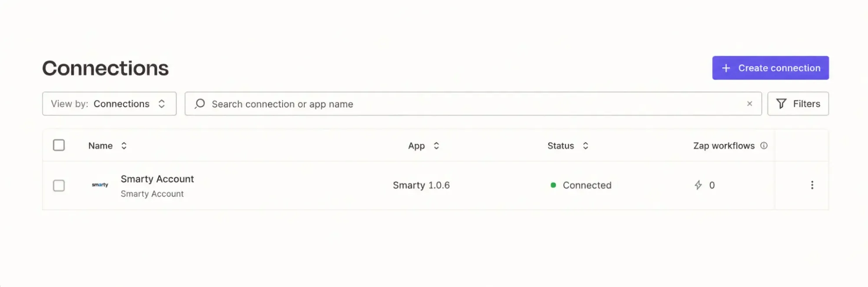The width and height of the screenshot is (868, 287).
Task: Click the Zap workflows info icon
Action: (764, 146)
